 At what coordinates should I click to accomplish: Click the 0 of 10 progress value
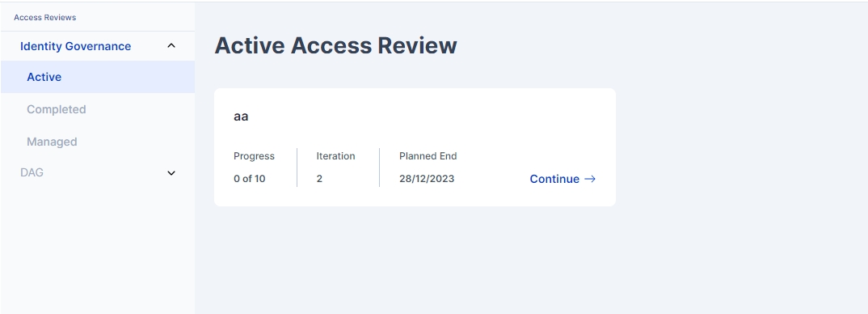tap(249, 179)
